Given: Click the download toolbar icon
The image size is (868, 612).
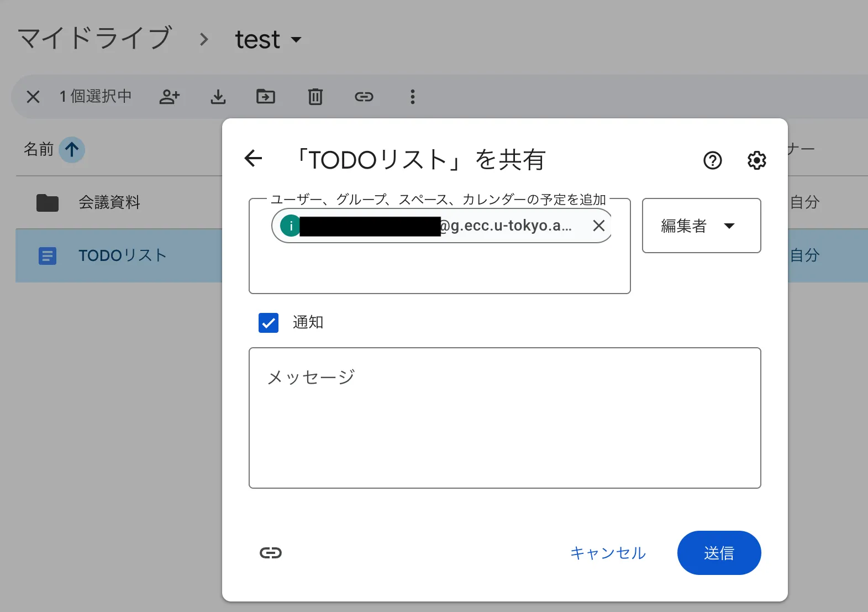Looking at the screenshot, I should tap(218, 97).
